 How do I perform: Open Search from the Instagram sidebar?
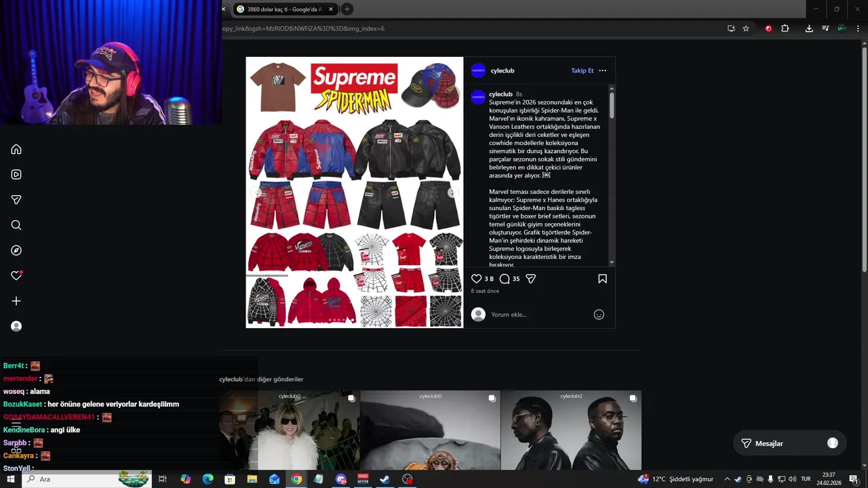(16, 225)
